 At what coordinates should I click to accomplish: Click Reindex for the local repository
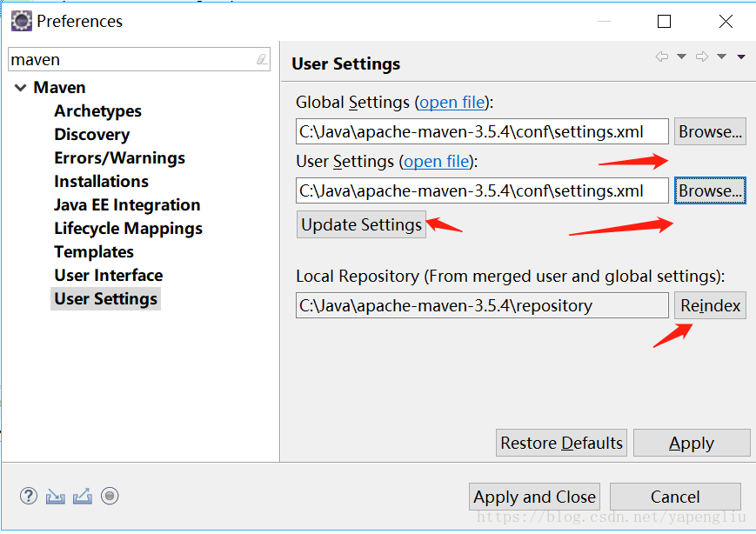coord(710,305)
